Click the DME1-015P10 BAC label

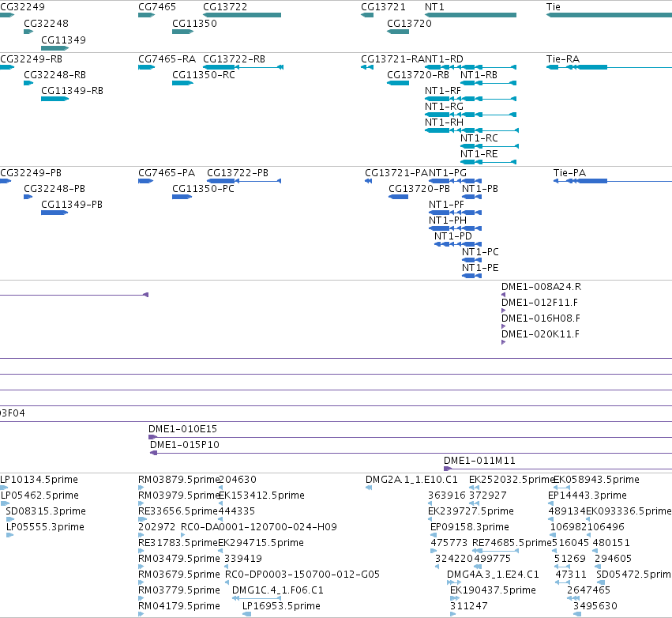pyautogui.click(x=184, y=445)
